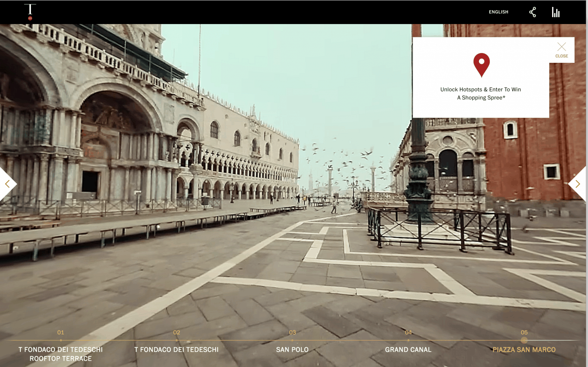Select T Fondaco Dei Tedeschi Rooftop Terrace
The width and height of the screenshot is (588, 367).
pos(61,354)
